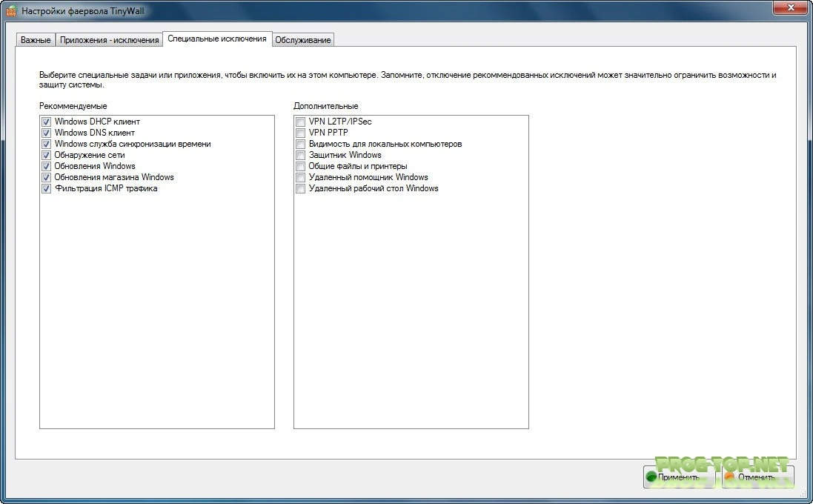The width and height of the screenshot is (813, 504).
Task: Toggle Windows служба синхронизации времени checkbox
Action: click(46, 144)
